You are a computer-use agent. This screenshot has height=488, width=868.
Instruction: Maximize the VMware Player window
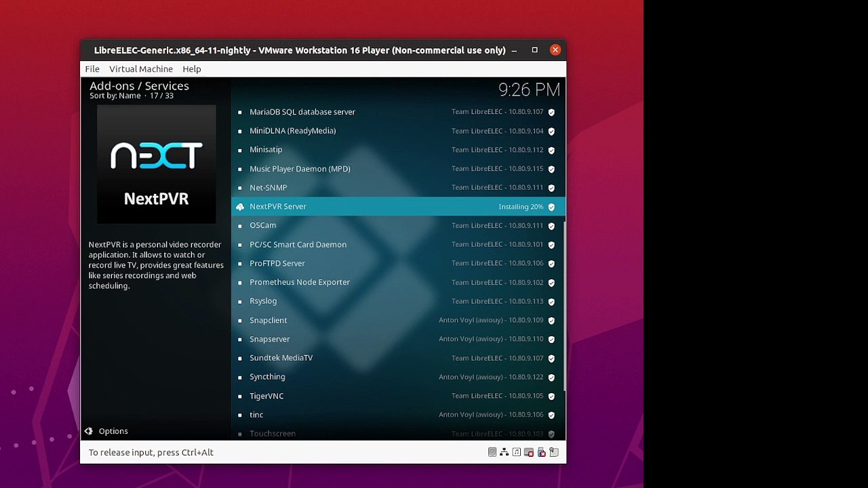click(x=534, y=50)
